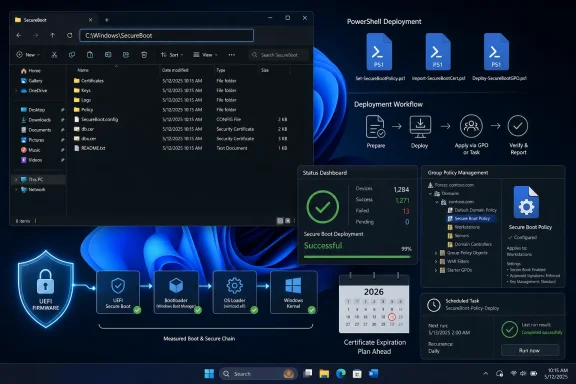
Task: Click the Windows Kernel tile
Action: [x=293, y=292]
